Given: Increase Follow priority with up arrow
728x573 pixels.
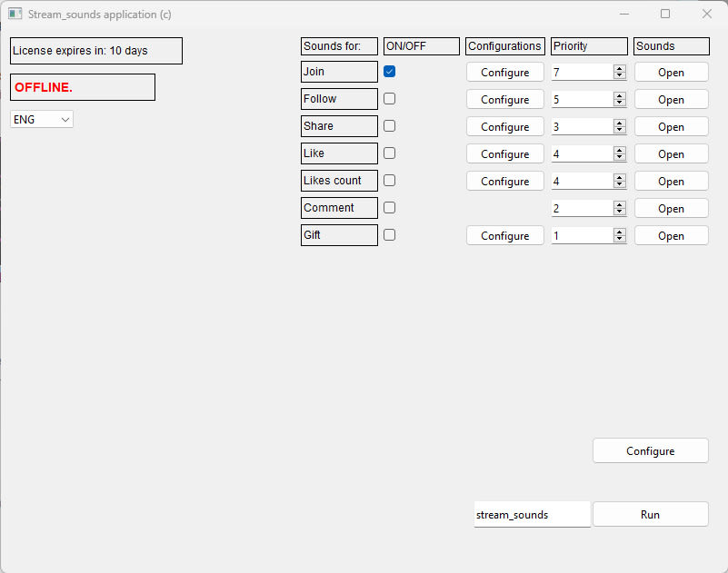Looking at the screenshot, I should [x=619, y=95].
